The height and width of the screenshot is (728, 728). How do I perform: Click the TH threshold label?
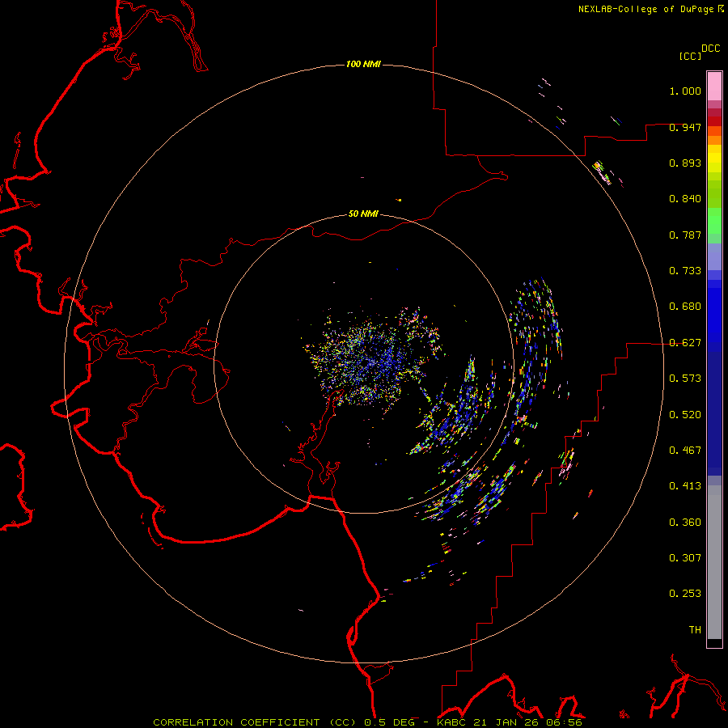click(x=695, y=630)
